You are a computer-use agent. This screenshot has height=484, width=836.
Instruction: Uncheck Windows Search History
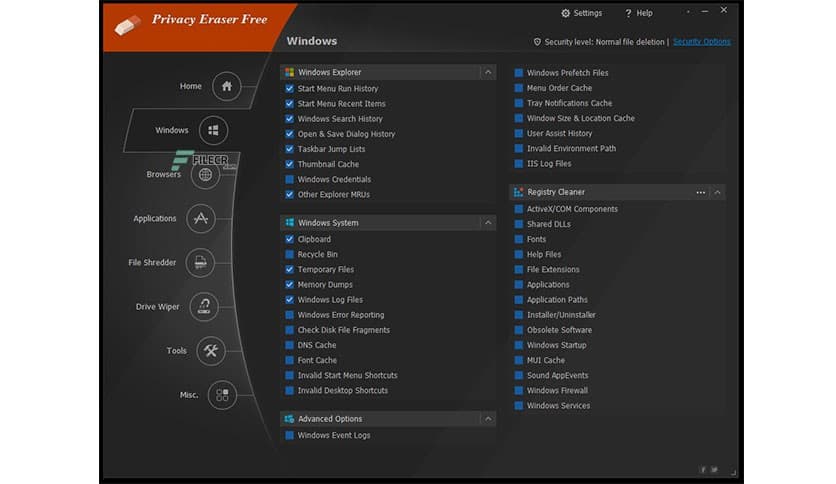click(290, 119)
